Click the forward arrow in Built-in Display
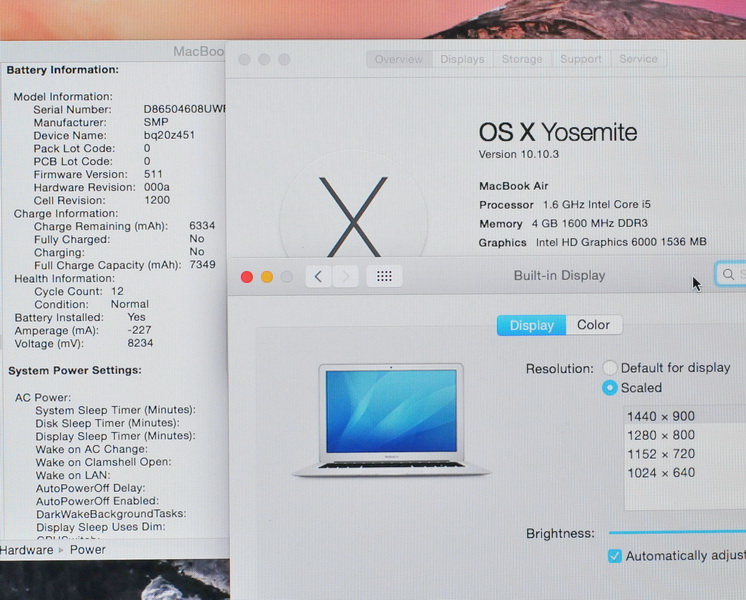The image size is (746, 600). click(x=345, y=276)
